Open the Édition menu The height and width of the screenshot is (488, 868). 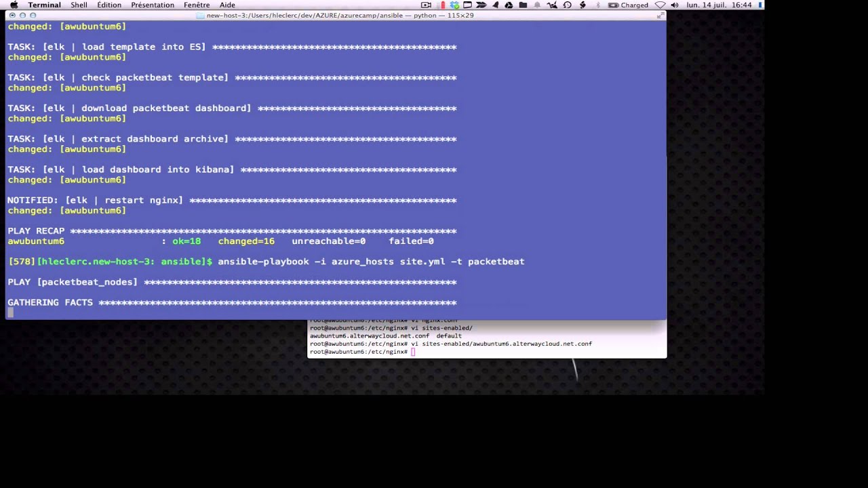(109, 5)
